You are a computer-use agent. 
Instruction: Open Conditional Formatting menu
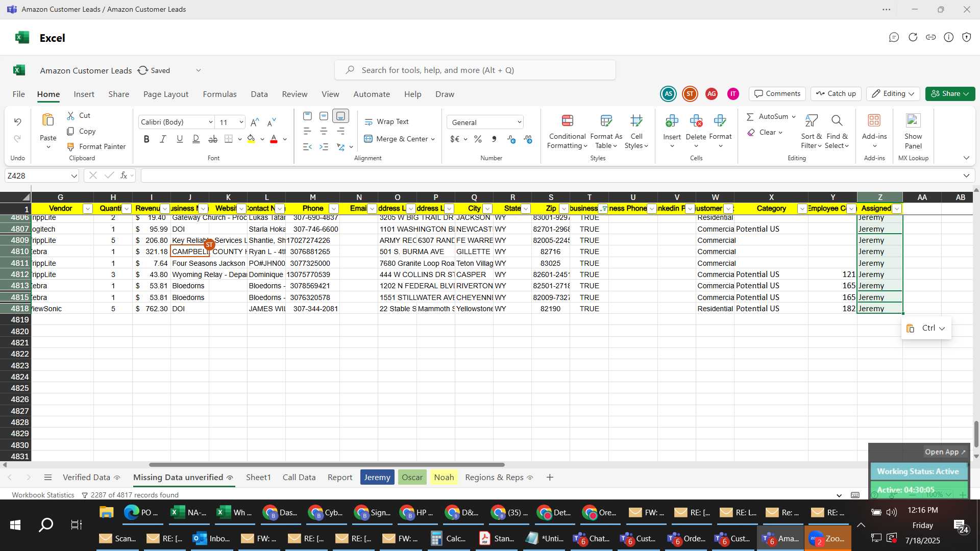(x=567, y=132)
